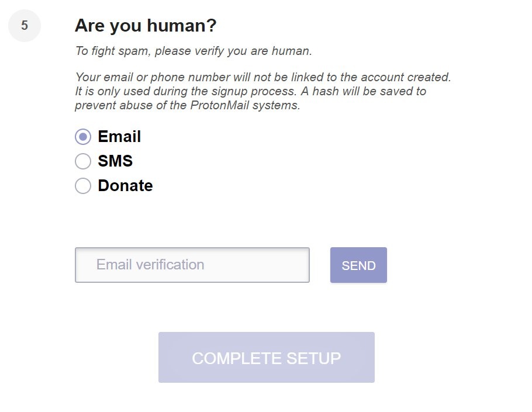Screen dimensions: 532x412
Task: Choose the Donate radio button
Action: (83, 186)
